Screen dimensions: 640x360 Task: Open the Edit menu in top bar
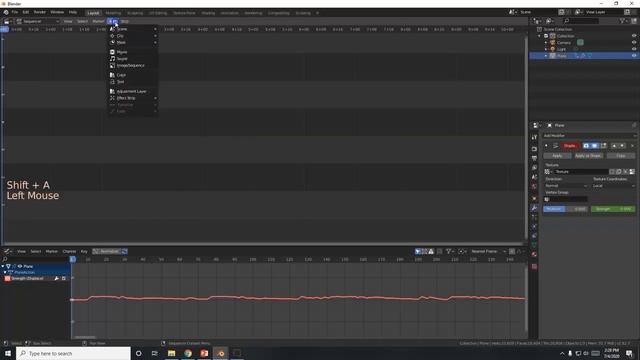coord(26,12)
